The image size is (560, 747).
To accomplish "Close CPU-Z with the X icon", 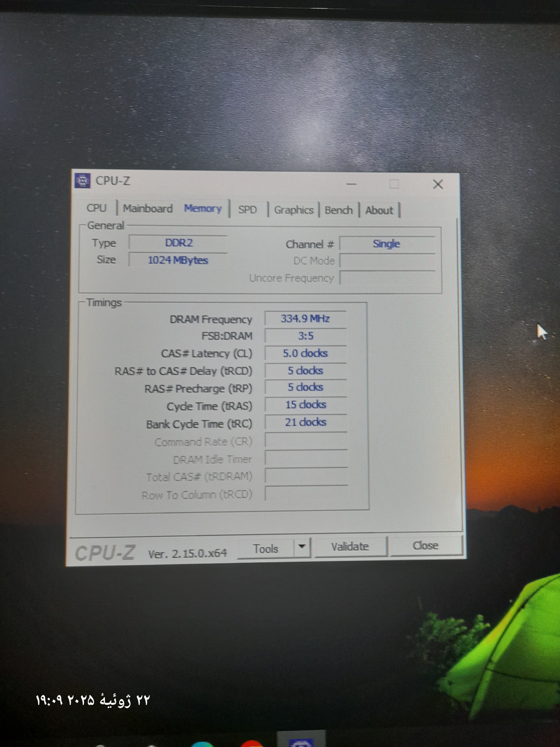I will pos(438,184).
